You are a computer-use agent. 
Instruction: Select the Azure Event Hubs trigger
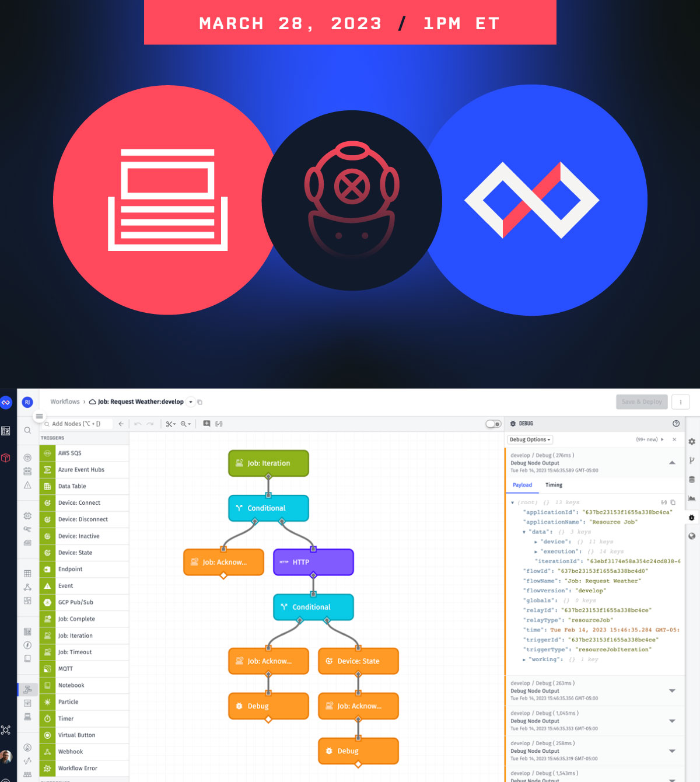(x=84, y=470)
